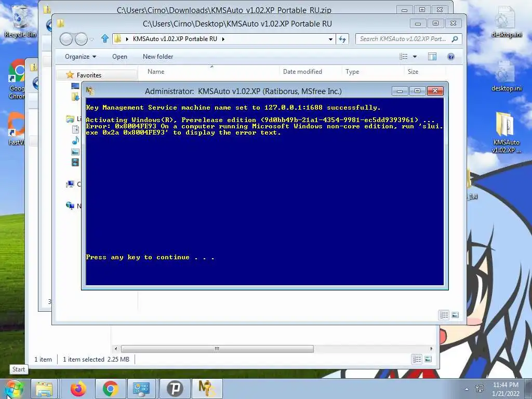Open Explorer Help question mark
The height and width of the screenshot is (399, 532).
[x=451, y=57]
